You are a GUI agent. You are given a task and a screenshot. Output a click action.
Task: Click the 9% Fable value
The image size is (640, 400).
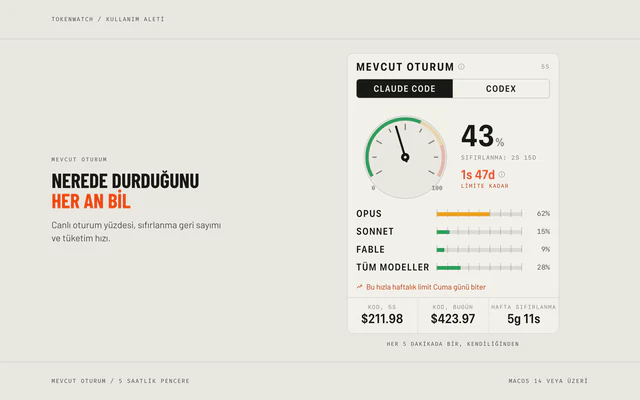click(x=545, y=249)
